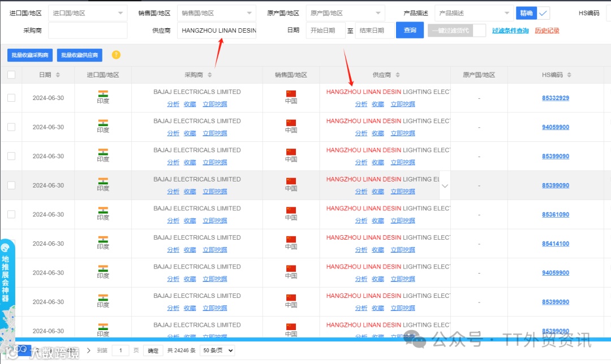611x364 pixels.
Task: Open the 产品描述 dropdown
Action: [x=474, y=13]
